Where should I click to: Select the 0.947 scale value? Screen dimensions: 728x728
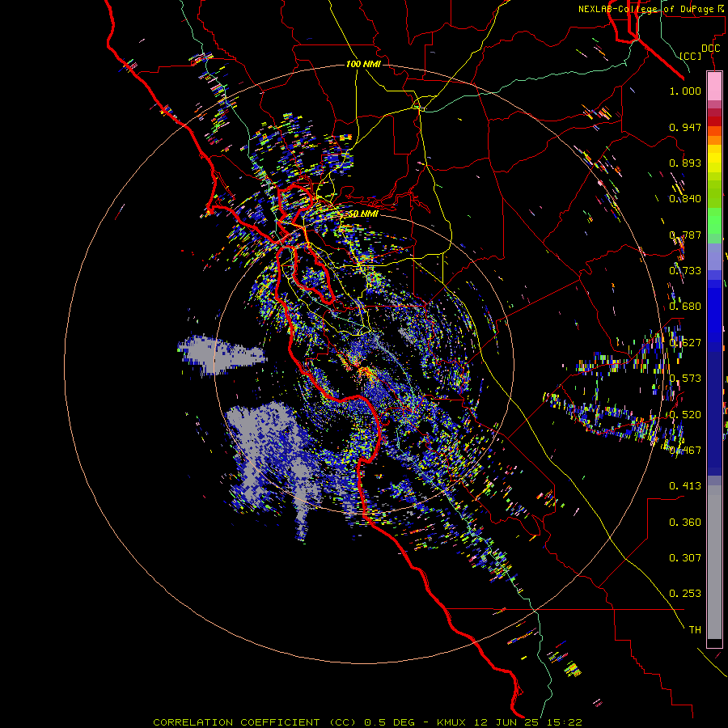(685, 127)
